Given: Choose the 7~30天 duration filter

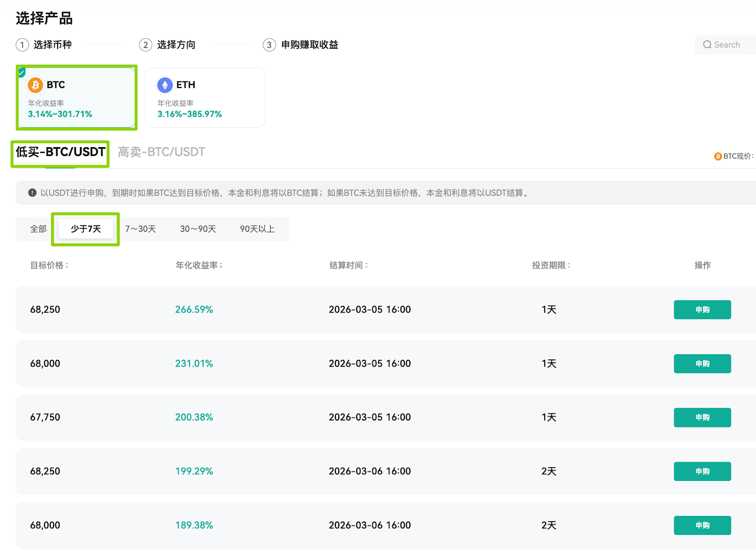Looking at the screenshot, I should (140, 229).
